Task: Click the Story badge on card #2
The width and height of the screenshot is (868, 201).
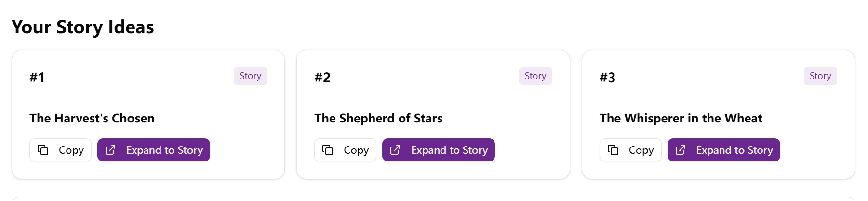Action: point(535,76)
